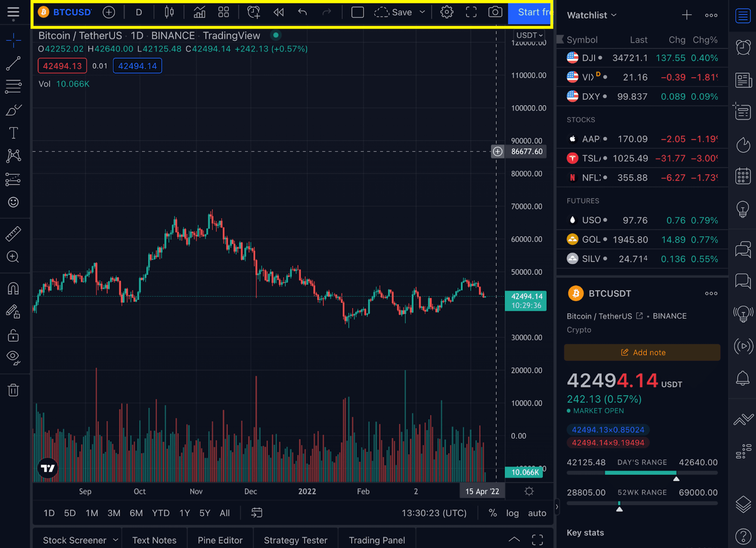
Task: Click the replay/bar replay icon
Action: 278,13
